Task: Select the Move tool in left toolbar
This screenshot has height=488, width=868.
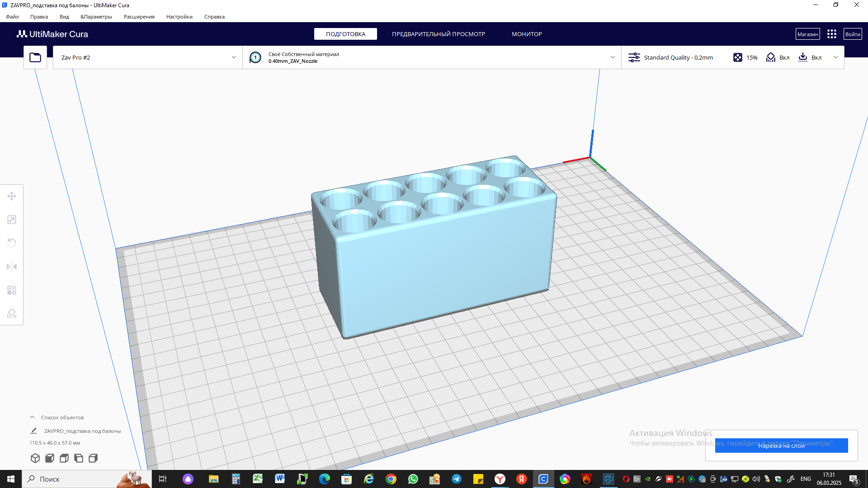Action: 12,196
